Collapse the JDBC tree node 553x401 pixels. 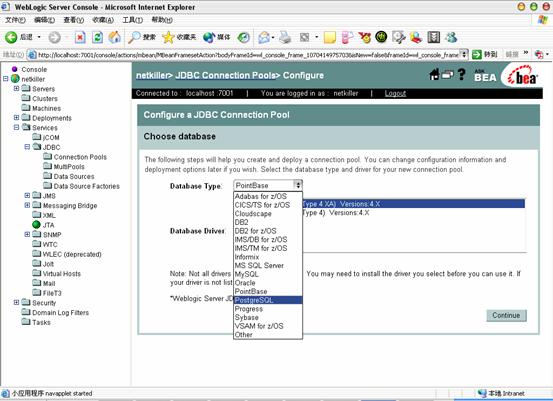(27, 147)
